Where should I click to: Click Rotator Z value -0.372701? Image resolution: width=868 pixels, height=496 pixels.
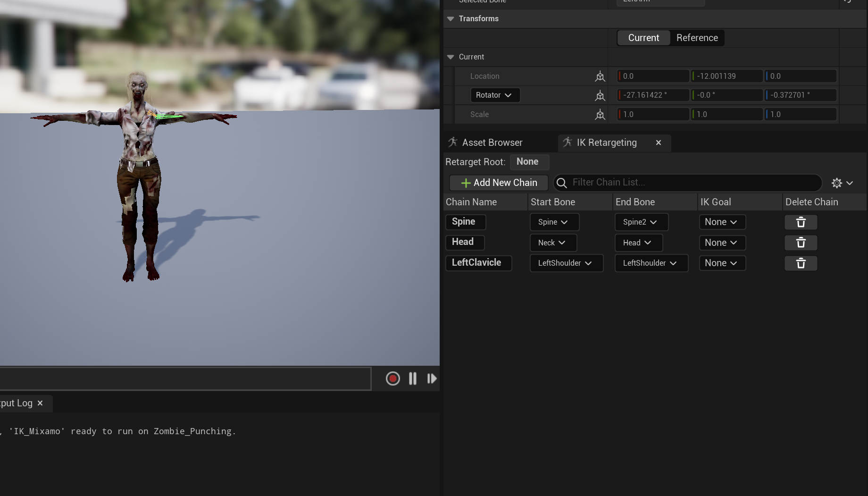pyautogui.click(x=801, y=95)
